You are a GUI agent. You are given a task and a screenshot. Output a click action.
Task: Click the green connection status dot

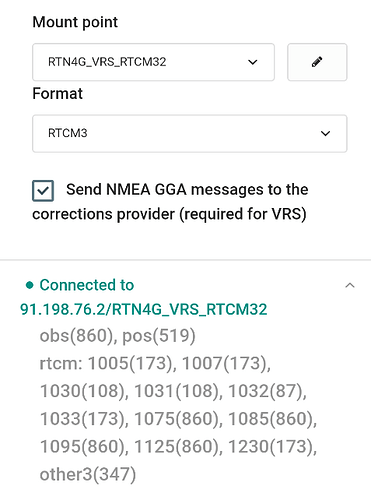coord(30,285)
